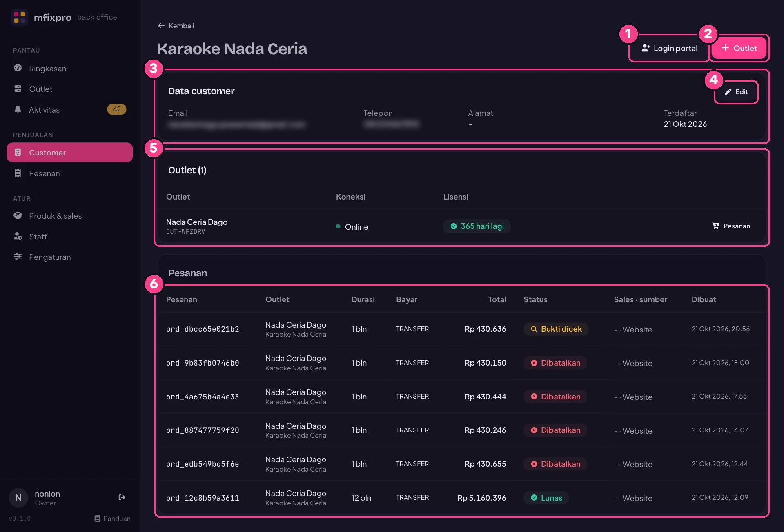Click the Bukti dicek status badge
The height and width of the screenshot is (532, 784).
pyautogui.click(x=556, y=329)
